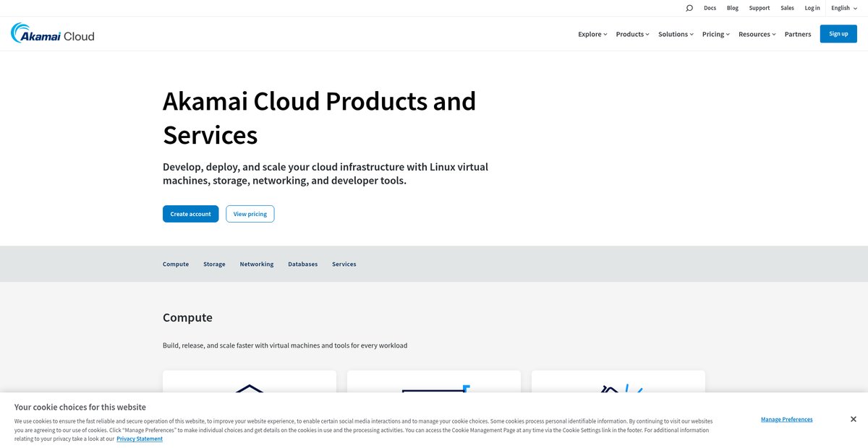Open the Docs link
Image resolution: width=868 pixels, height=448 pixels.
(710, 8)
